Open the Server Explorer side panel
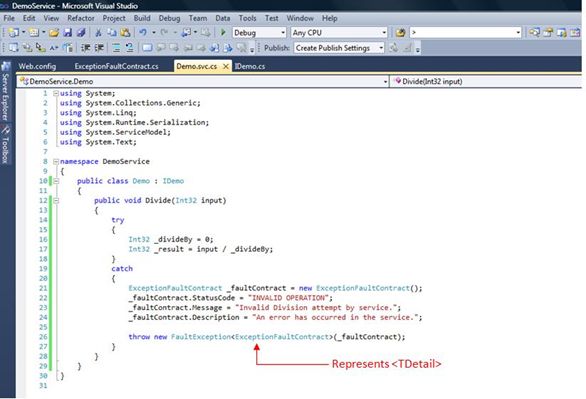Screen dimensions: 586x399 (x=6, y=92)
